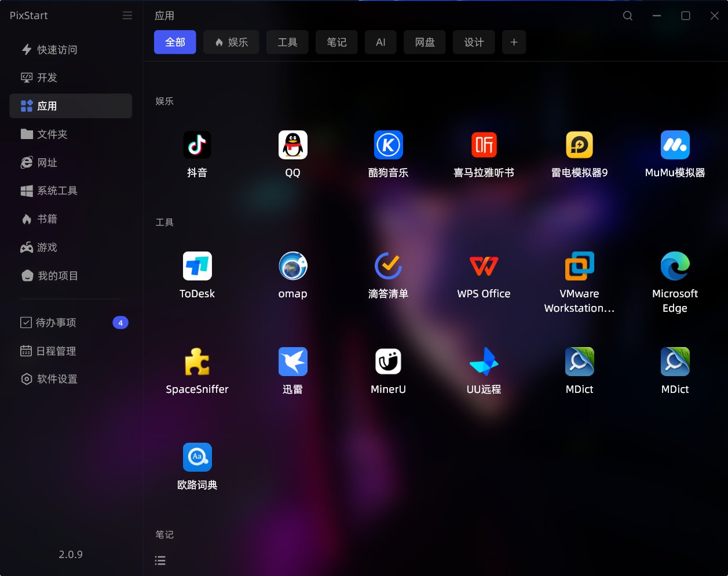Open 雷电模拟器9 app icon
Image resolution: width=728 pixels, height=576 pixels.
pos(579,145)
